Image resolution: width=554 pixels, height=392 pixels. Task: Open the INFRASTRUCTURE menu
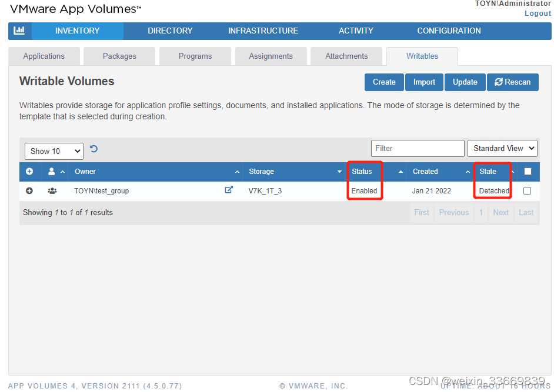click(263, 31)
